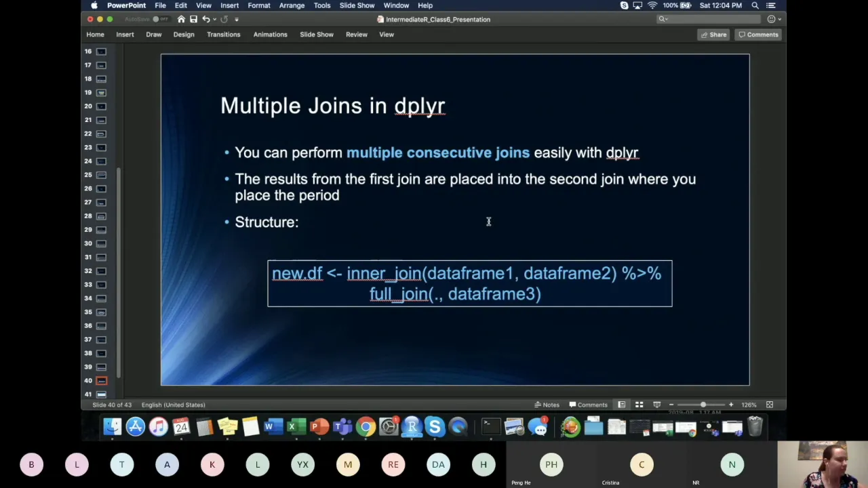Click the code text box with inner_join
The width and height of the screenshot is (868, 488).
click(470, 283)
